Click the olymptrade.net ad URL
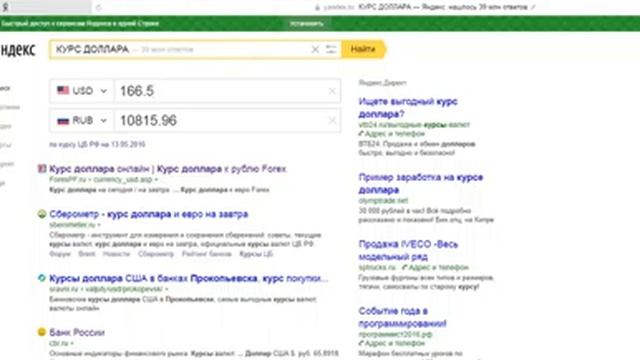The image size is (640, 360). click(383, 201)
